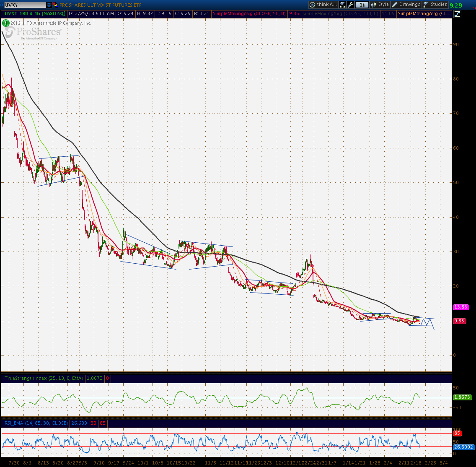Click the 11.09 SMA value in the header
Image resolution: width=476 pixels, height=467 pixels.
388,14
